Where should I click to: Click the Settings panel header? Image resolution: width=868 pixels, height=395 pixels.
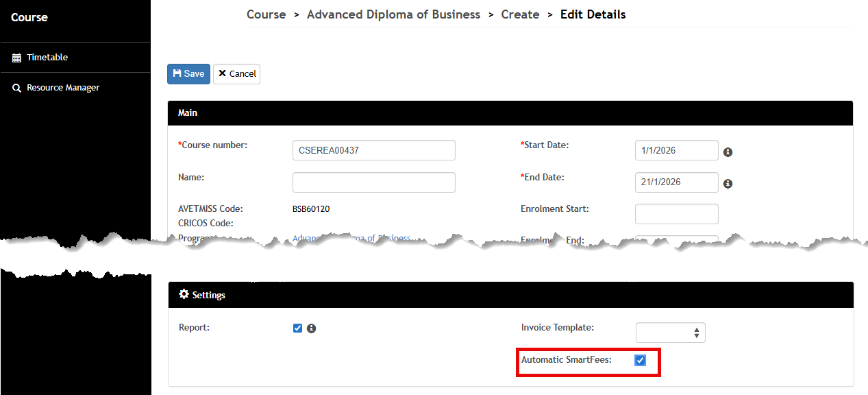point(510,295)
